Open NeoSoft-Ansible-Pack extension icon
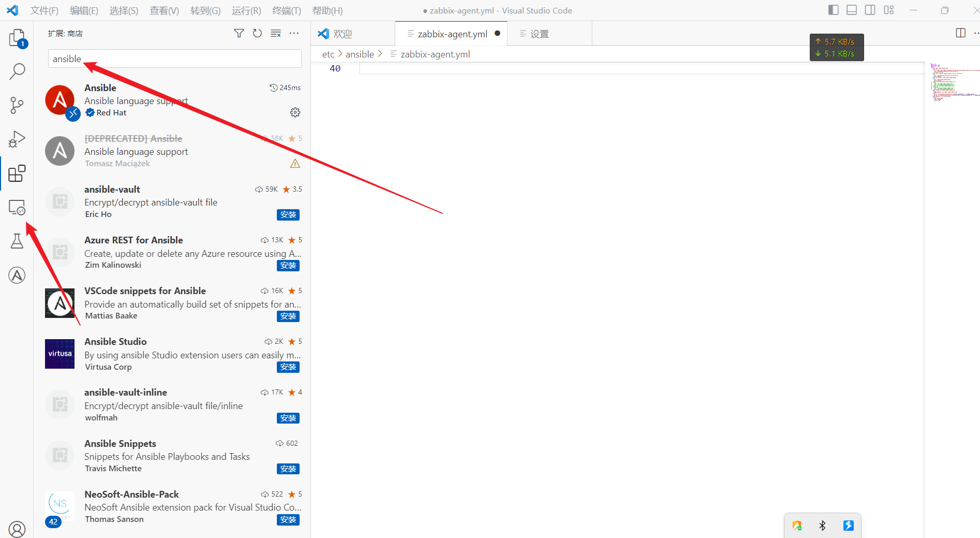This screenshot has height=538, width=980. click(60, 506)
